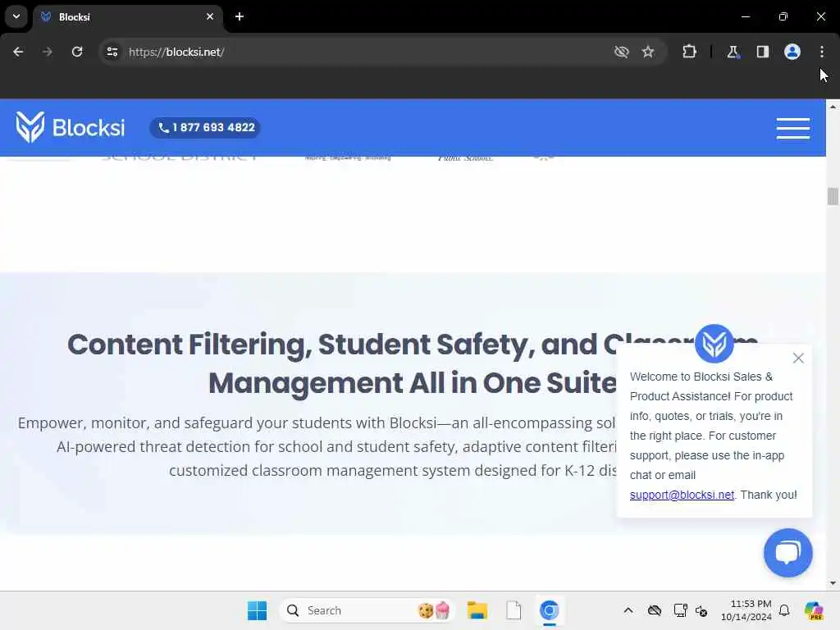Open the Windows Start menu

click(257, 610)
